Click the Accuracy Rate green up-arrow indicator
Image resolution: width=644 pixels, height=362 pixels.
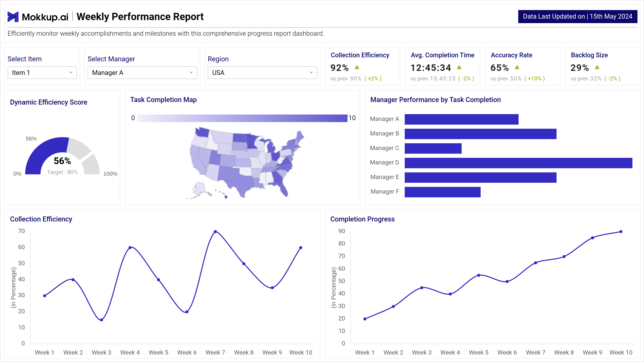517,67
